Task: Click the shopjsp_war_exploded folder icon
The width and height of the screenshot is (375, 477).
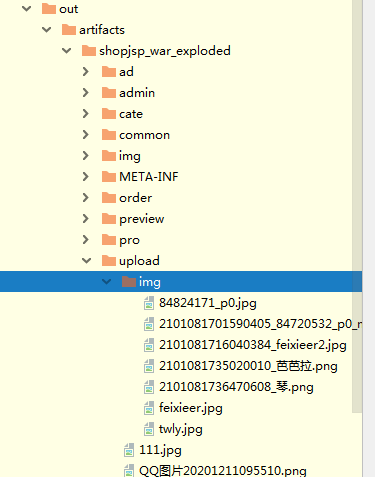Action: pyautogui.click(x=89, y=51)
